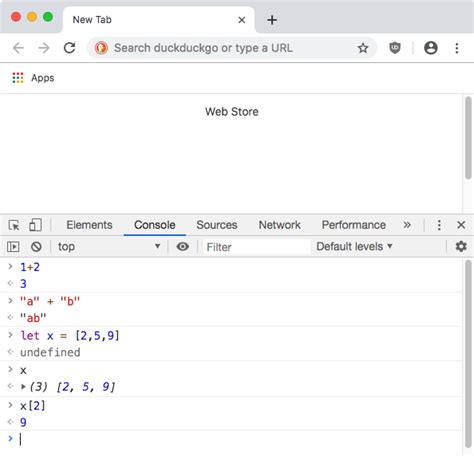Toggle the device toolbar icon

coord(35,225)
